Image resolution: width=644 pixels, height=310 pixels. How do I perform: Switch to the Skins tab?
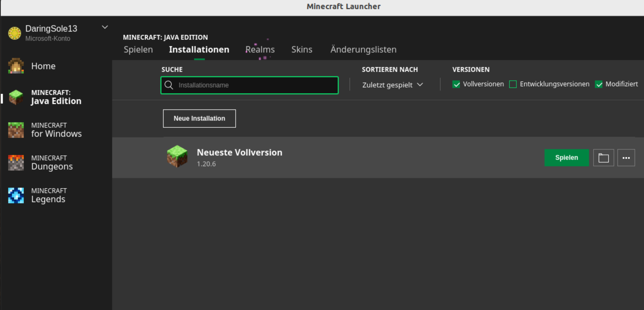[302, 49]
